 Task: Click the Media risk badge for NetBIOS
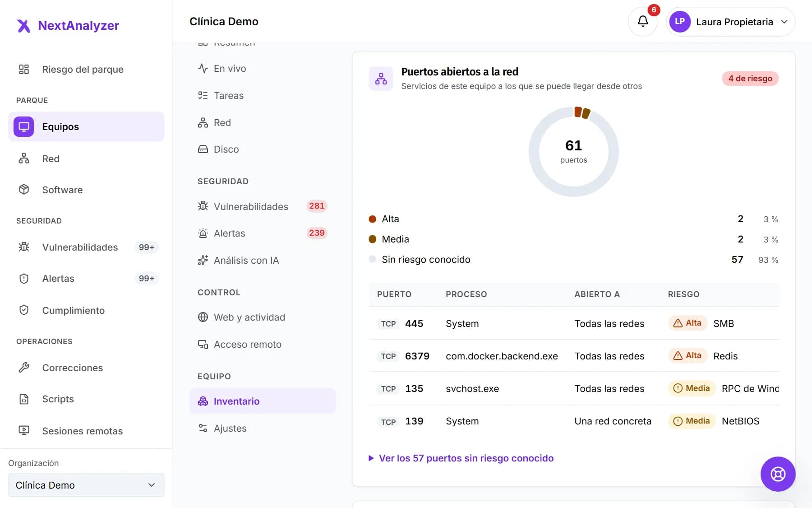pyautogui.click(x=692, y=421)
